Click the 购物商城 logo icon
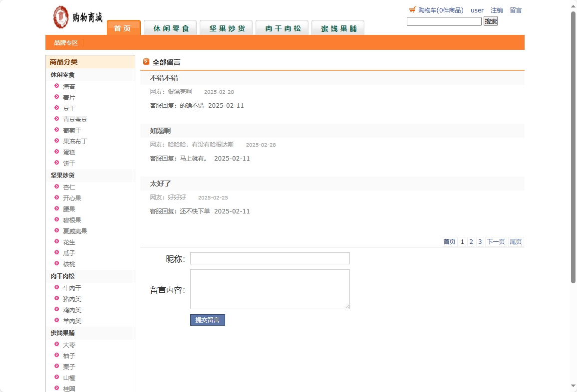 click(60, 16)
